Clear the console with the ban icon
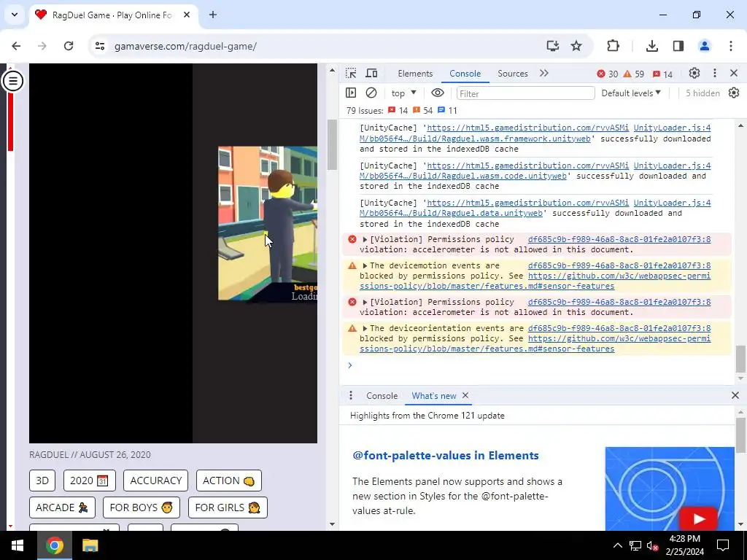The width and height of the screenshot is (747, 560). (371, 93)
